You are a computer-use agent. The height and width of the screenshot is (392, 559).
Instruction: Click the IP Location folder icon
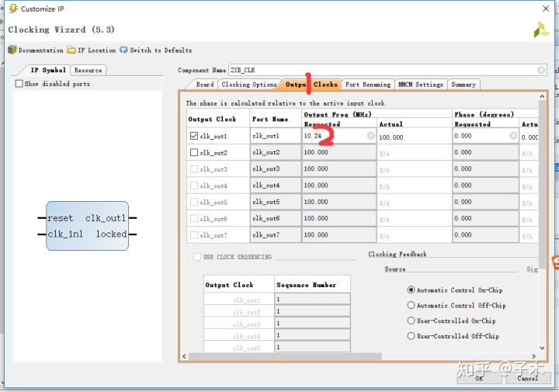(71, 50)
